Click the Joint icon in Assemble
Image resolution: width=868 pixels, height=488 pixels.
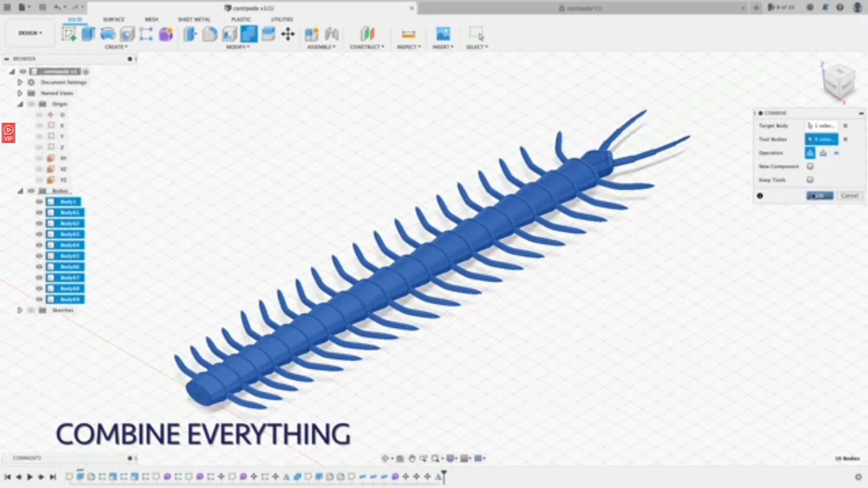332,34
